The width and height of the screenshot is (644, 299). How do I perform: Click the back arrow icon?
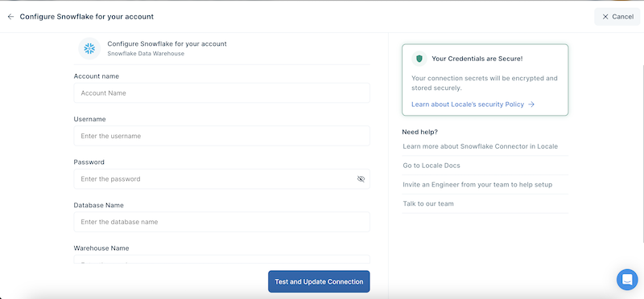[10, 17]
